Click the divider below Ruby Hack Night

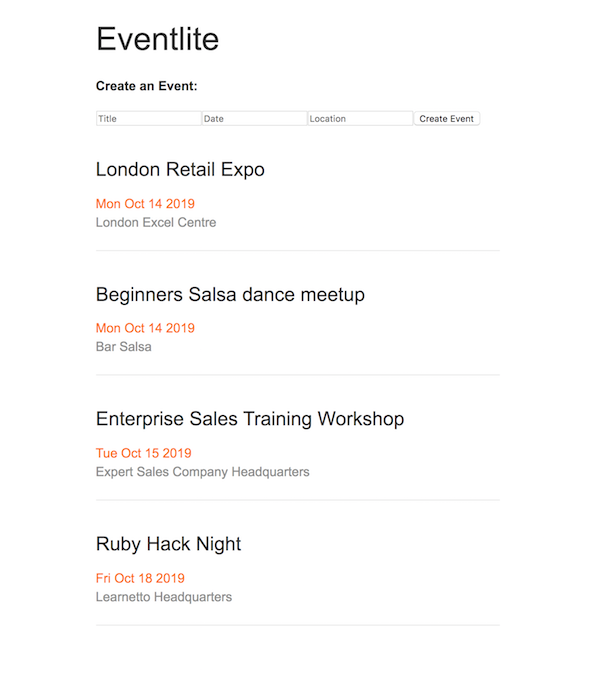click(297, 625)
